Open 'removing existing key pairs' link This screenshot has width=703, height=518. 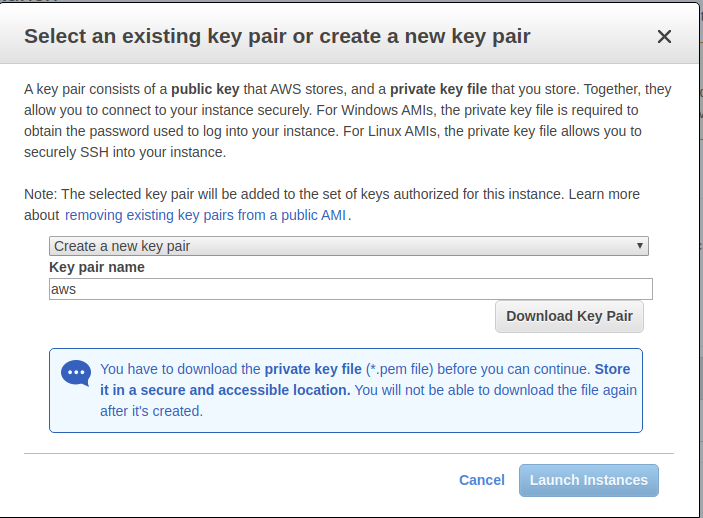point(207,215)
